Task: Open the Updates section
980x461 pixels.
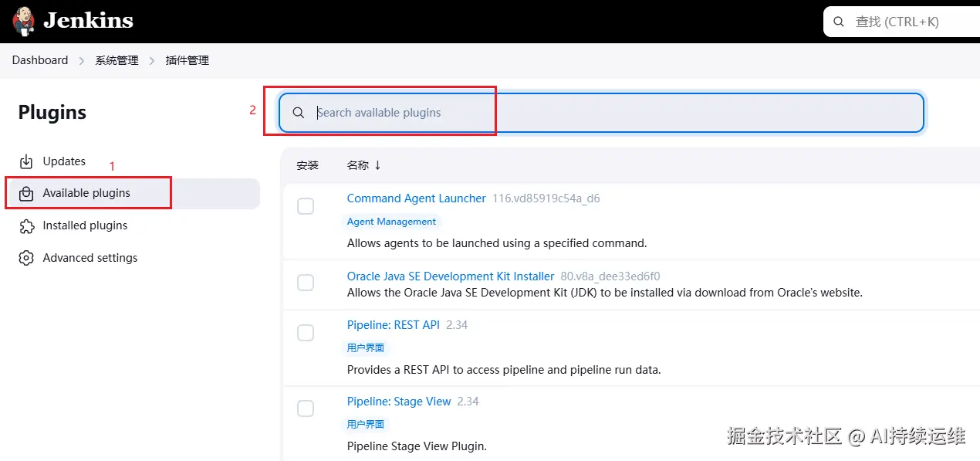Action: (65, 161)
